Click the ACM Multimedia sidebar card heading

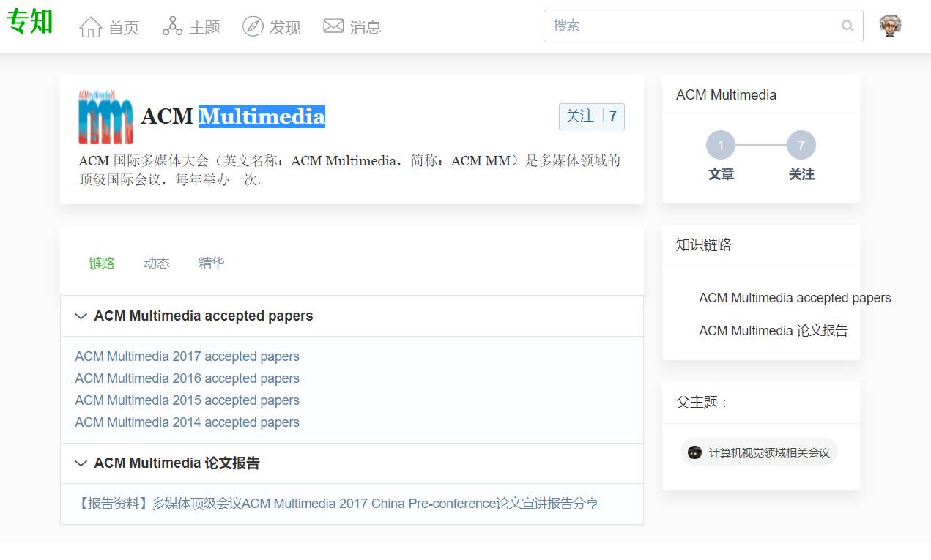726,95
